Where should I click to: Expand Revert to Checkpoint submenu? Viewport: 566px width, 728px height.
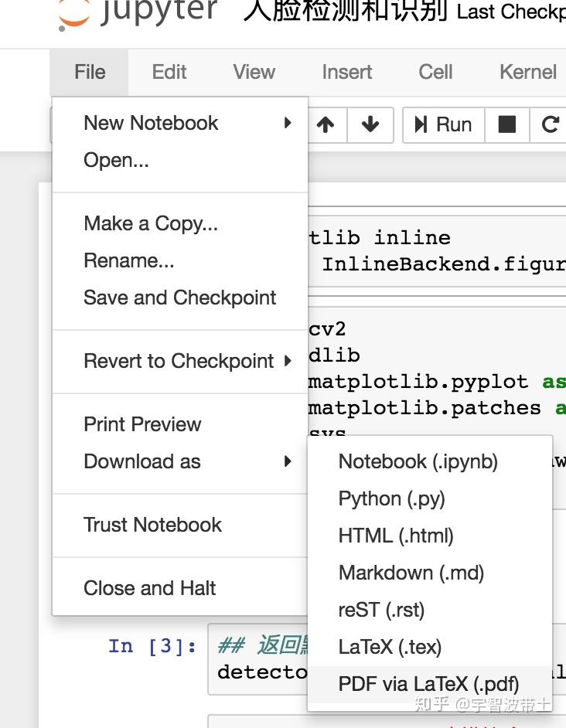288,361
